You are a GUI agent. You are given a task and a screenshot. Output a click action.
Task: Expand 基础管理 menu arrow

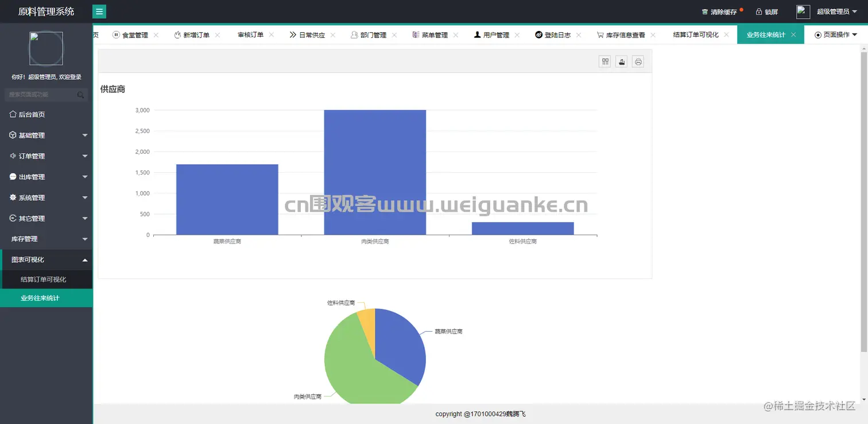point(85,135)
